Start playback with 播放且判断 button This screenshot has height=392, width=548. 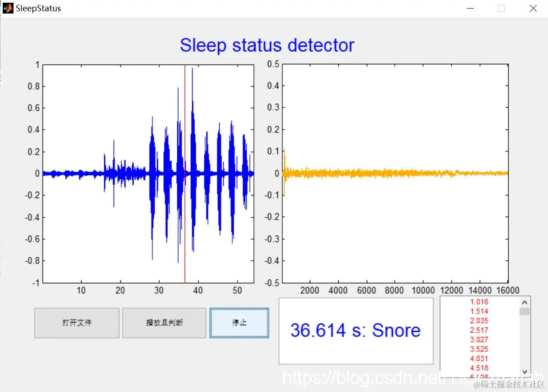[x=164, y=323]
